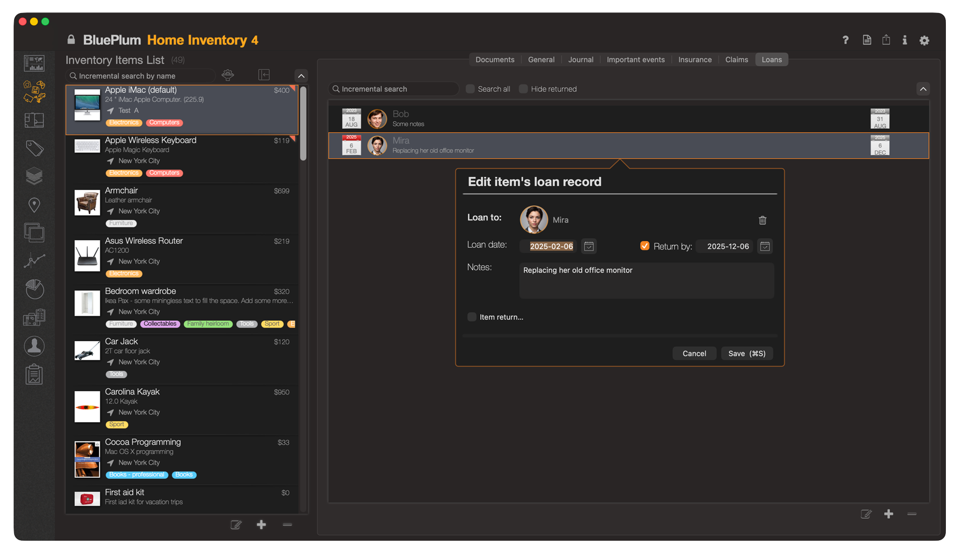Add a new loan record with plus
The image size is (968, 560).
888,514
